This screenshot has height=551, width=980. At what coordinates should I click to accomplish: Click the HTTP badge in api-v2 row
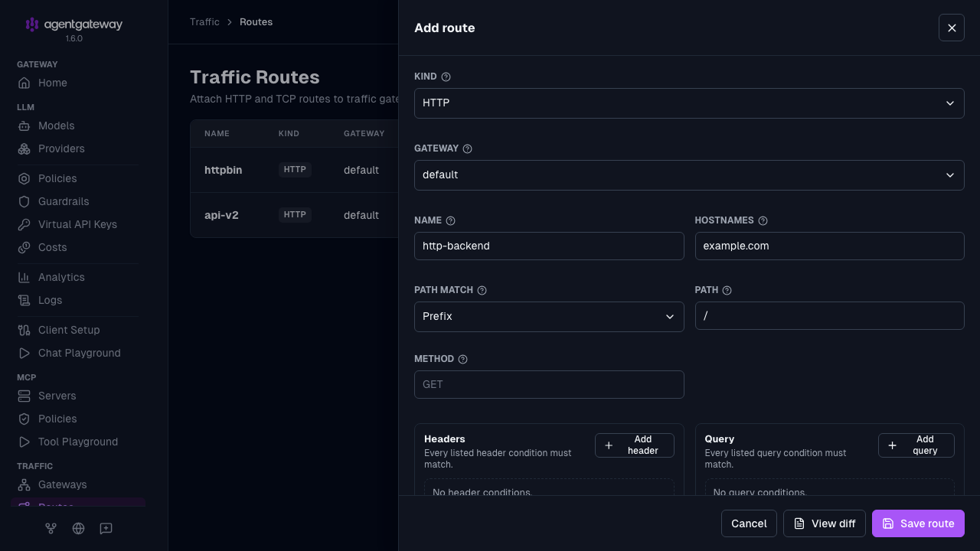point(295,215)
